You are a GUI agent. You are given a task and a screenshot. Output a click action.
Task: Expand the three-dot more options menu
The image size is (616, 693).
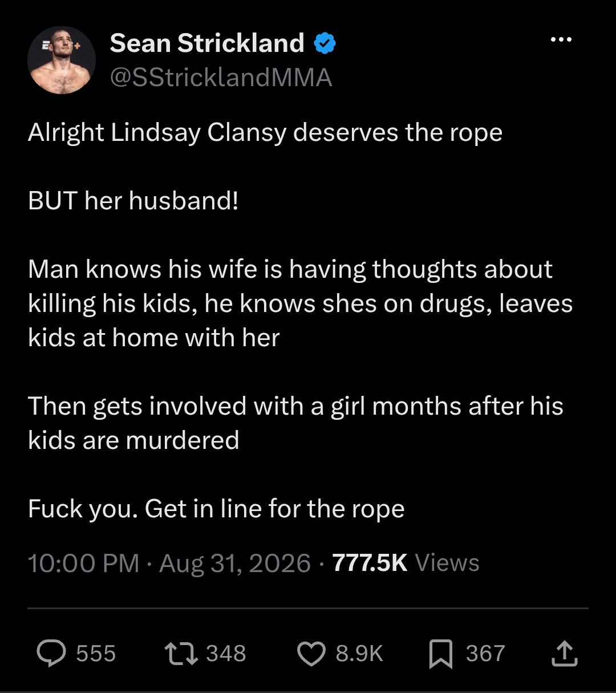561,40
